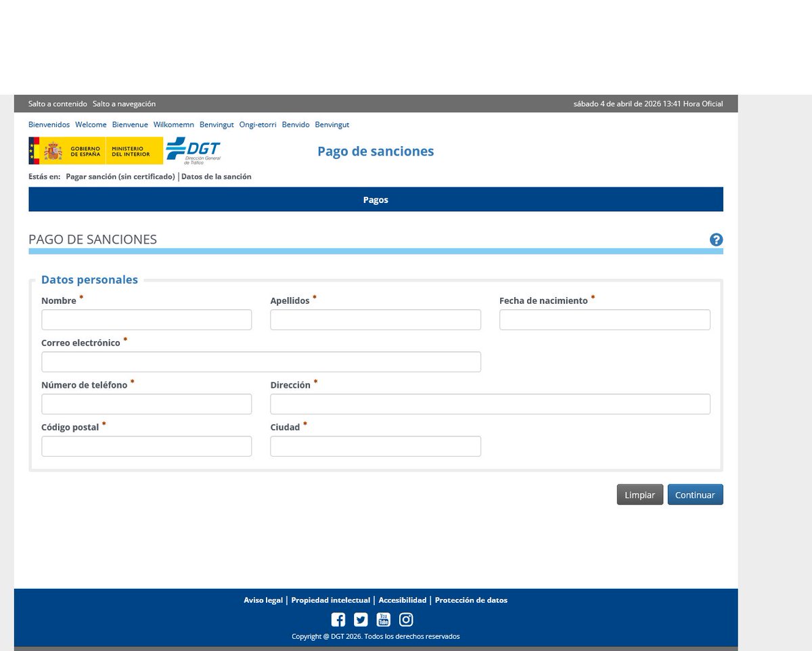
Task: Follow the Salto a contenido link
Action: click(58, 104)
